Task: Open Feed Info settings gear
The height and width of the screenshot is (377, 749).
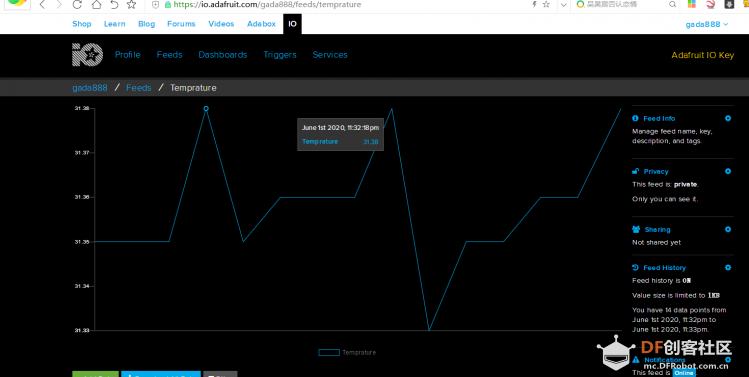Action: click(x=728, y=118)
